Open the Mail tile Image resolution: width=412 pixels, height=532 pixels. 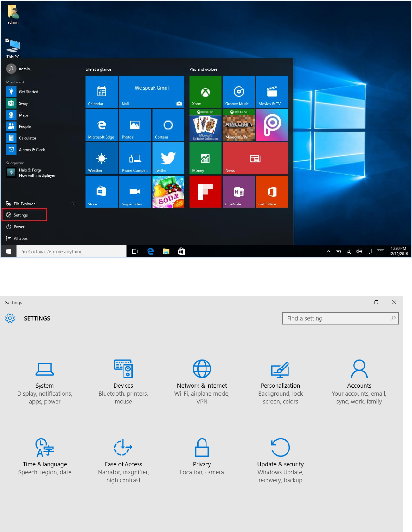click(151, 91)
